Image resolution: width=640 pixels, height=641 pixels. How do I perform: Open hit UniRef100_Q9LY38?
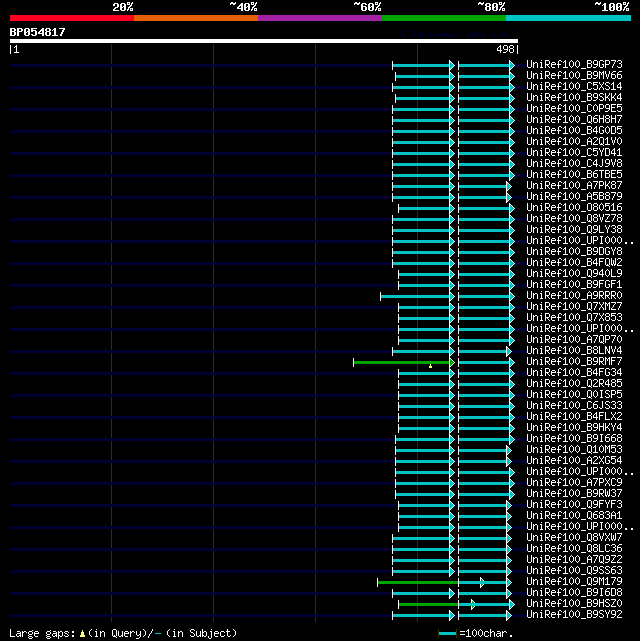pyautogui.click(x=574, y=230)
